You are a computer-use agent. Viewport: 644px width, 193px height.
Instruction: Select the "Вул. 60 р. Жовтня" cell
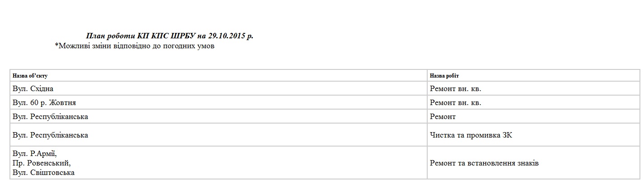(44, 103)
